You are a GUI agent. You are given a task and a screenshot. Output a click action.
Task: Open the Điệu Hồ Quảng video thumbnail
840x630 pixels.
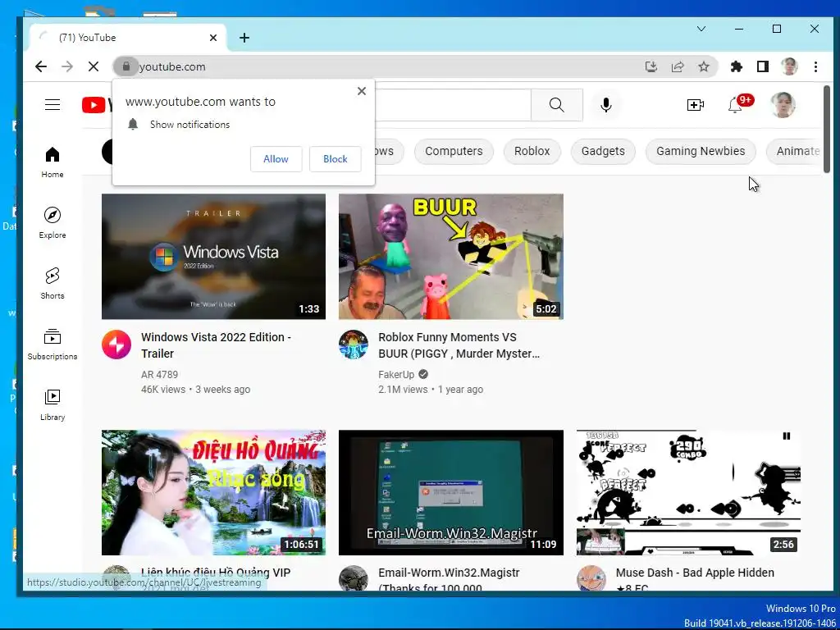pyautogui.click(x=214, y=492)
